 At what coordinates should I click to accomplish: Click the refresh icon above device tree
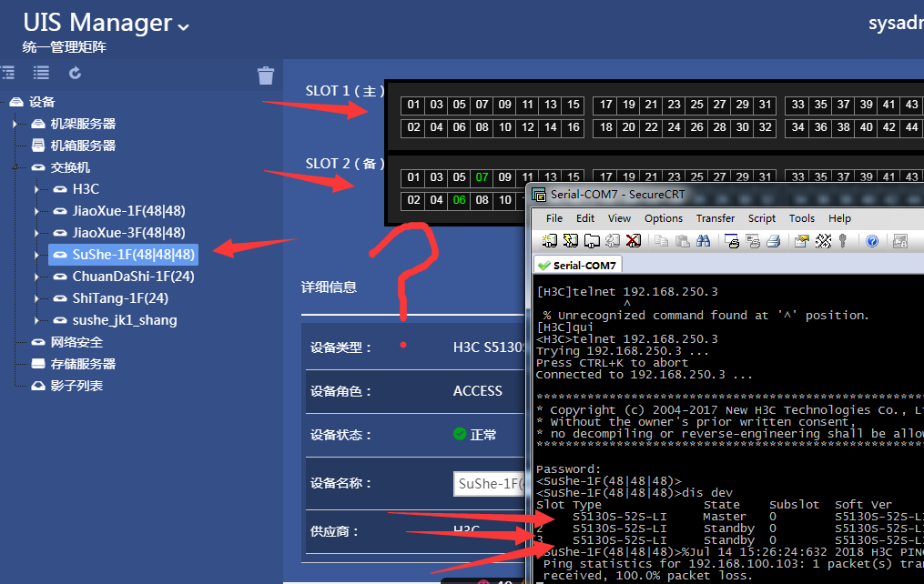[75, 73]
